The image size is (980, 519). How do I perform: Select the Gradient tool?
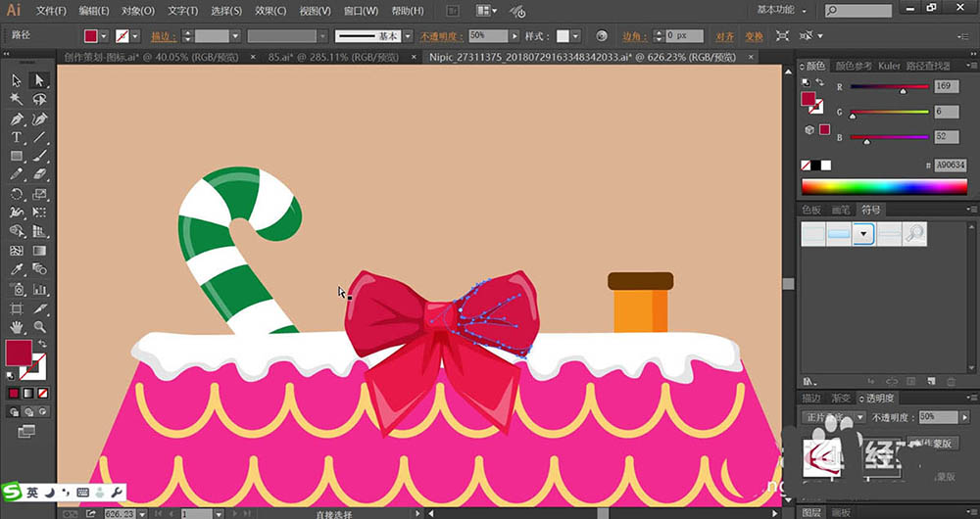coord(39,251)
